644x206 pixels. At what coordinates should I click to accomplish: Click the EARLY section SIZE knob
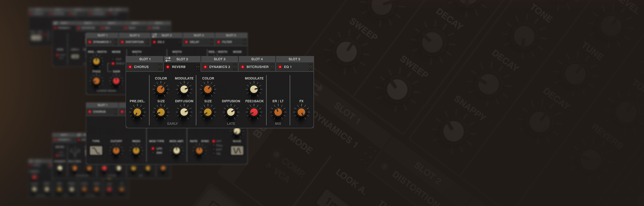tap(161, 112)
